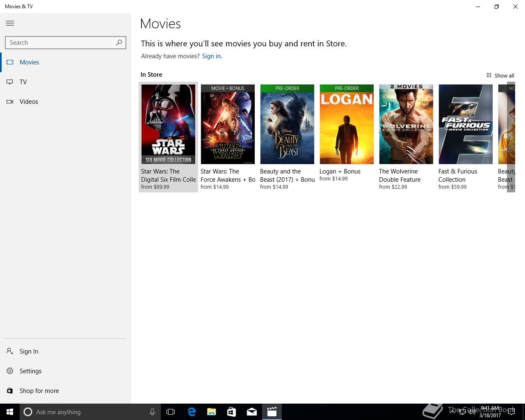
Task: Follow the 'Sign in.' hyperlink
Action: point(212,56)
